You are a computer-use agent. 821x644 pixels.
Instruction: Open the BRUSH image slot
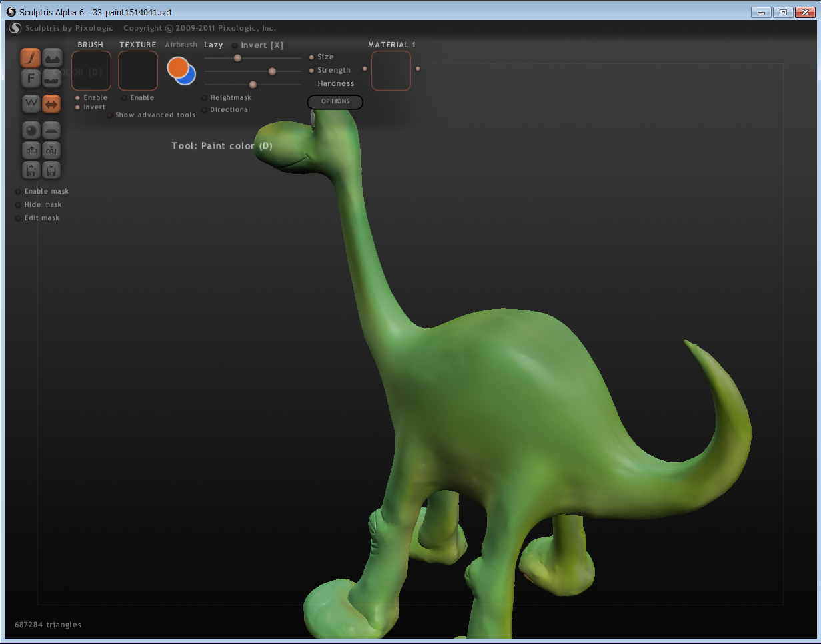tap(91, 71)
